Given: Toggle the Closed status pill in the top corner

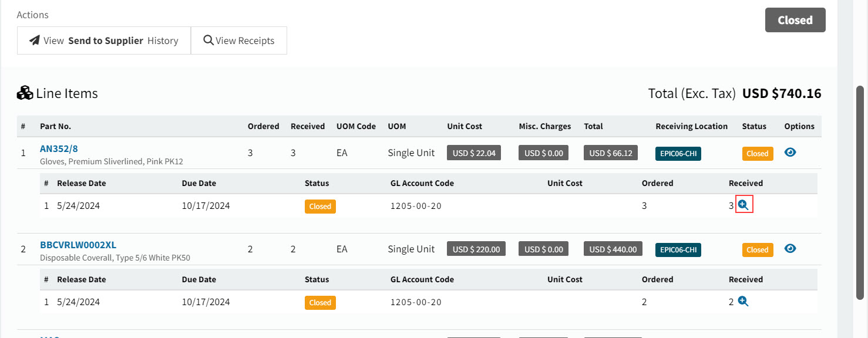Looking at the screenshot, I should 795,19.
